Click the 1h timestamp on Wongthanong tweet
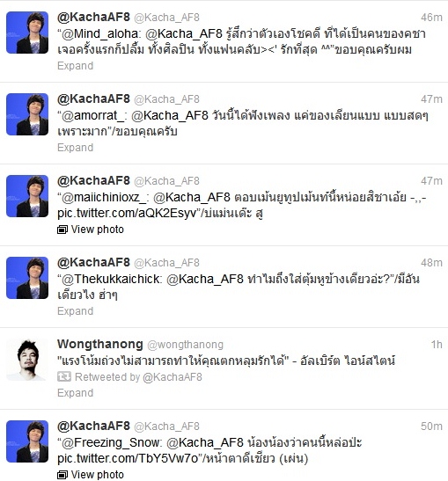This screenshot has width=448, height=481. (x=437, y=345)
